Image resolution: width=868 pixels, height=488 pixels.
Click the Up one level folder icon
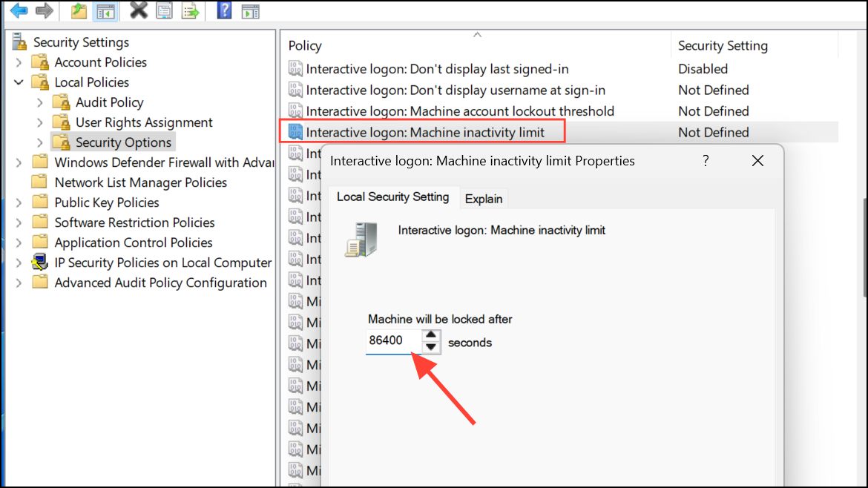click(x=79, y=10)
